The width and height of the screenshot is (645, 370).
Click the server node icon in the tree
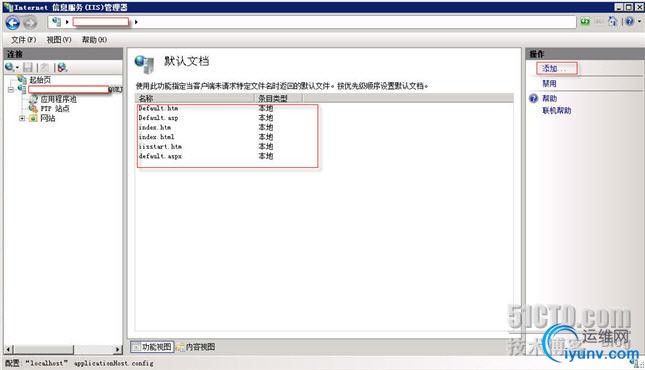(x=22, y=89)
